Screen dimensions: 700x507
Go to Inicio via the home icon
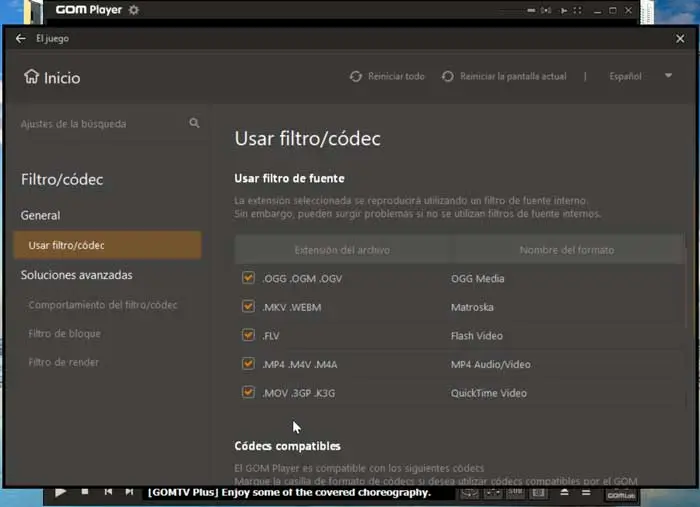pos(31,77)
